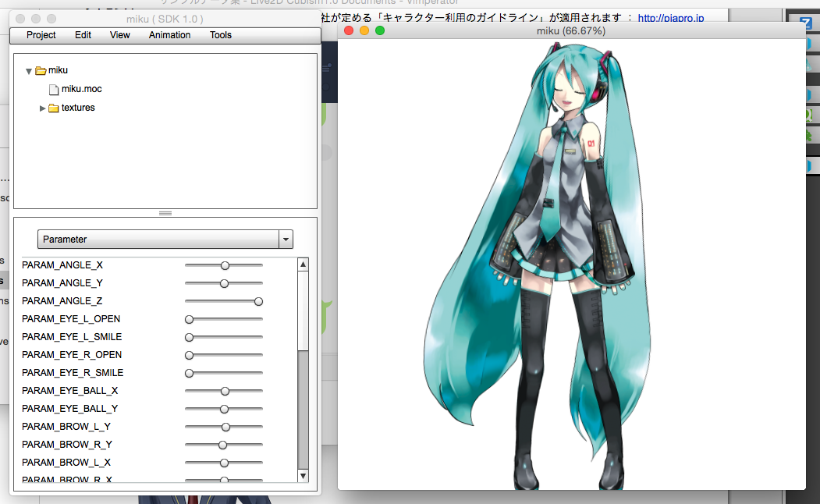Image resolution: width=820 pixels, height=504 pixels.
Task: Click the PARAM_BROW_L_X slider knob
Action: pos(225,463)
